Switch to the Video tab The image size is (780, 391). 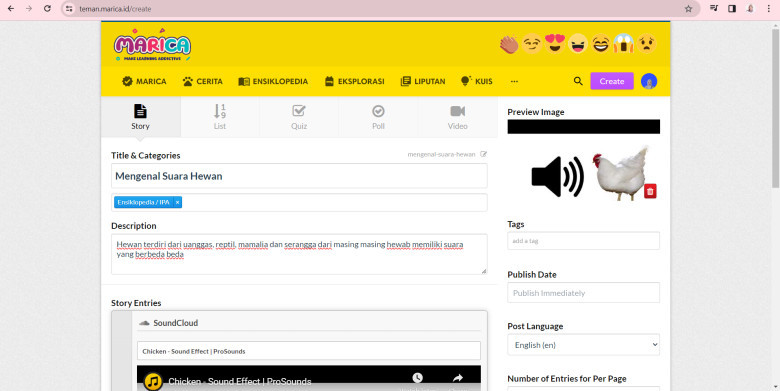(458, 117)
